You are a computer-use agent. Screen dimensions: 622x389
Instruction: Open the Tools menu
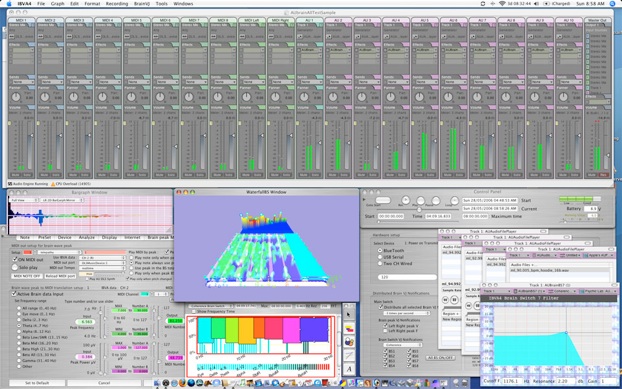pos(161,4)
